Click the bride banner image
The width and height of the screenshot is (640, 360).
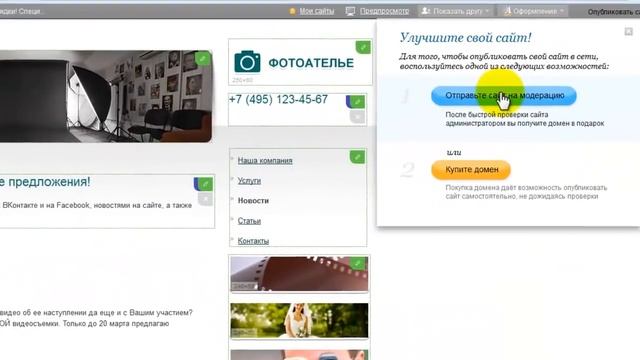coord(299,320)
